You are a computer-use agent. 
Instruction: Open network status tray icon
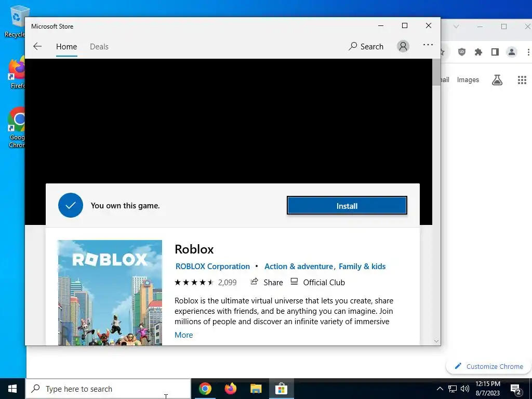(x=453, y=389)
